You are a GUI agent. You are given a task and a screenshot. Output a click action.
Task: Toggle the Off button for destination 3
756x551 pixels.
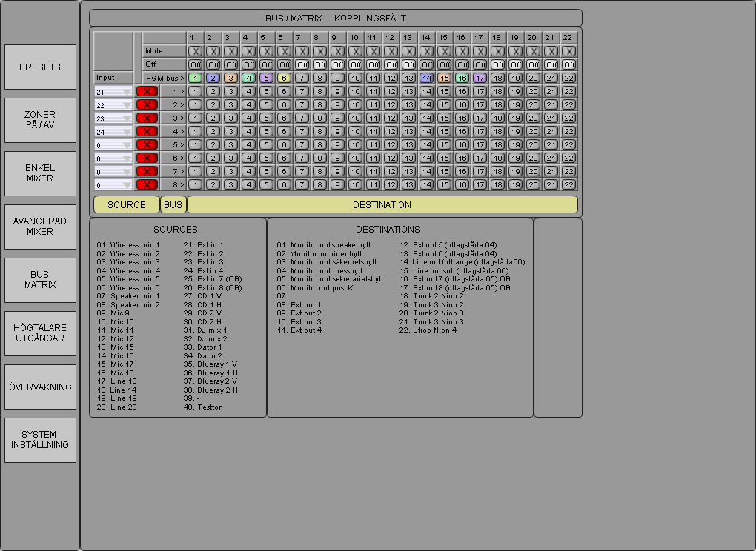(231, 64)
